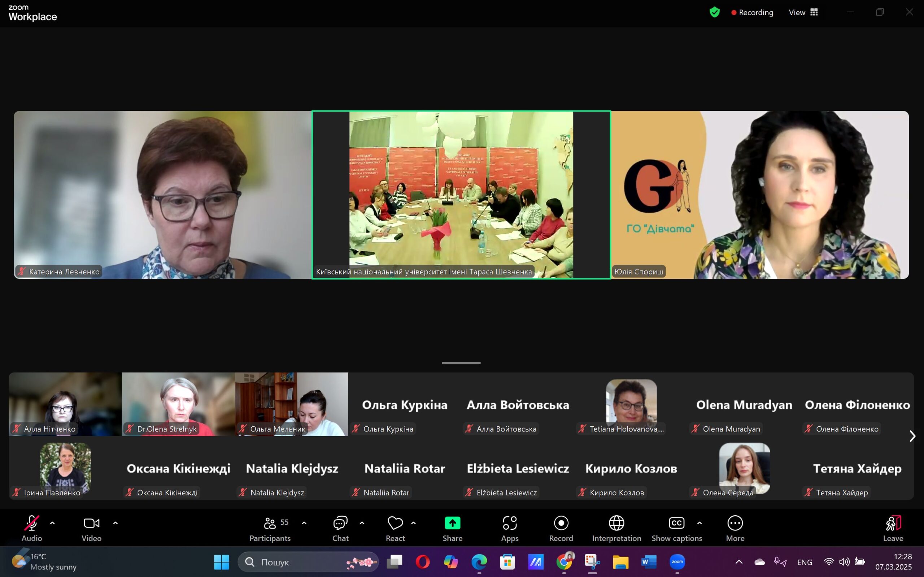
Task: Click the green encryption shield icon
Action: point(714,12)
